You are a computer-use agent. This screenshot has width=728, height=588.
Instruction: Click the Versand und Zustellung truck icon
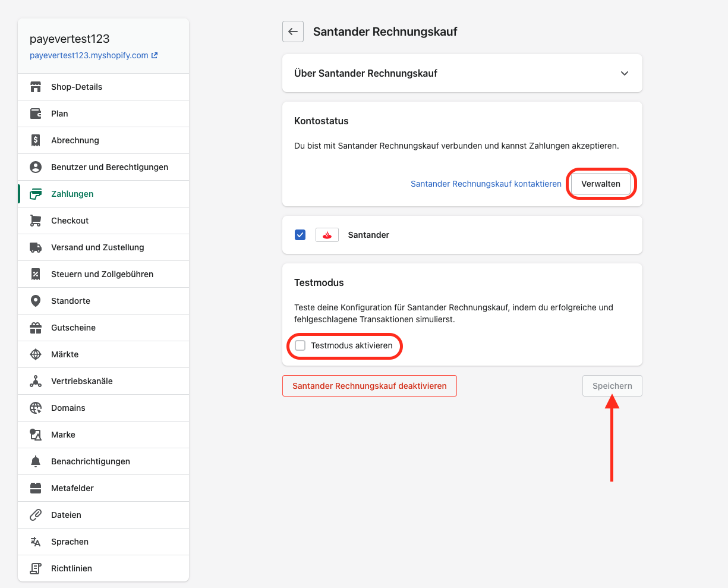(x=36, y=247)
